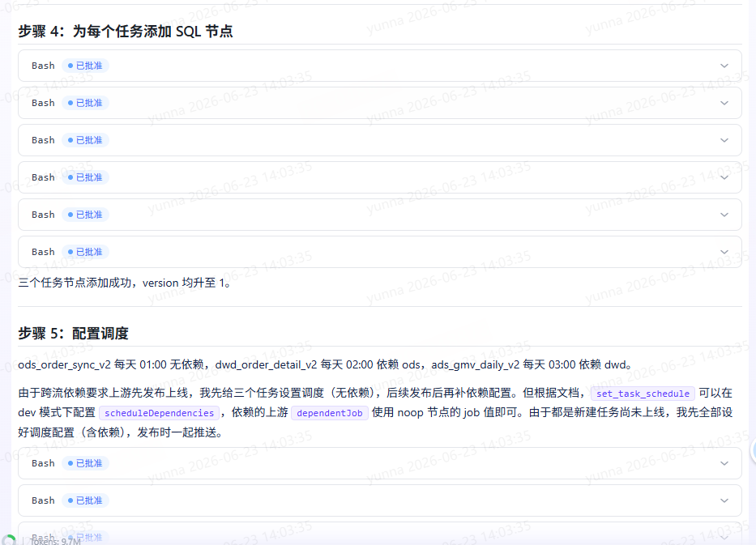
Task: Click the 已批准 badge on the first Bash row in step 5
Action: coord(85,463)
